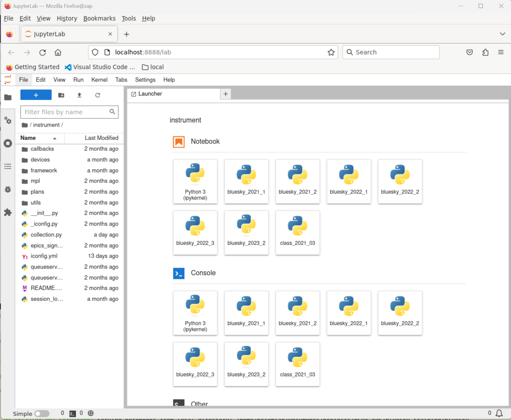Open Firefox Bookmarks menu
The height and width of the screenshot is (420, 511).
click(99, 19)
